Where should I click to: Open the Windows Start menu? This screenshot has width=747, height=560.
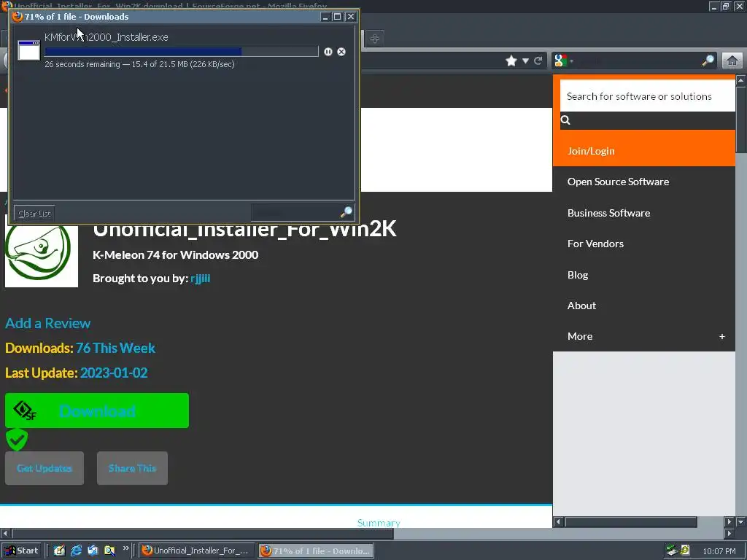click(21, 551)
